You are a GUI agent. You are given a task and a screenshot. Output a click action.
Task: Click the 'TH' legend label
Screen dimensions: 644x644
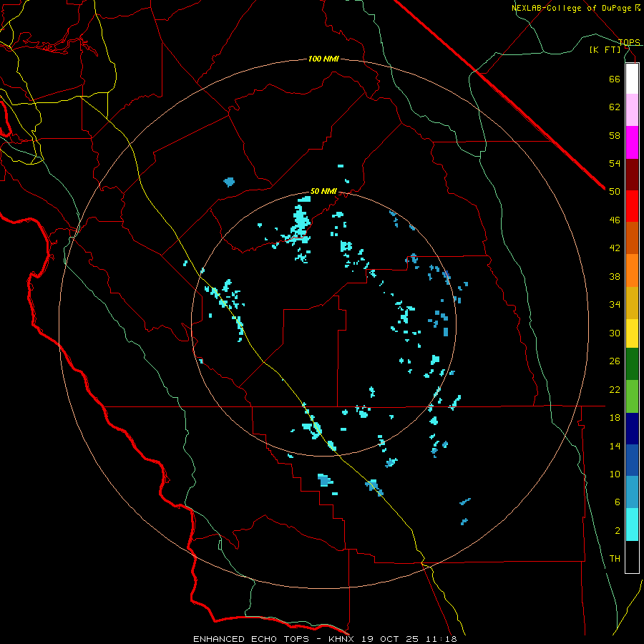point(615,559)
